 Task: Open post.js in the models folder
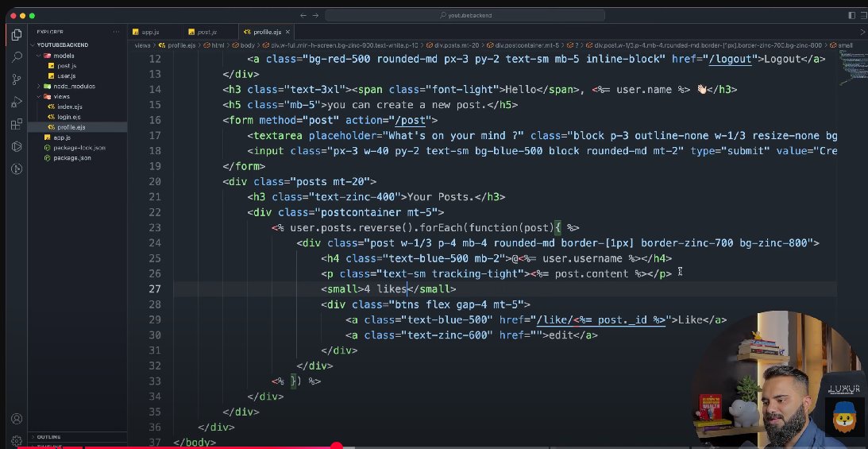[x=67, y=66]
